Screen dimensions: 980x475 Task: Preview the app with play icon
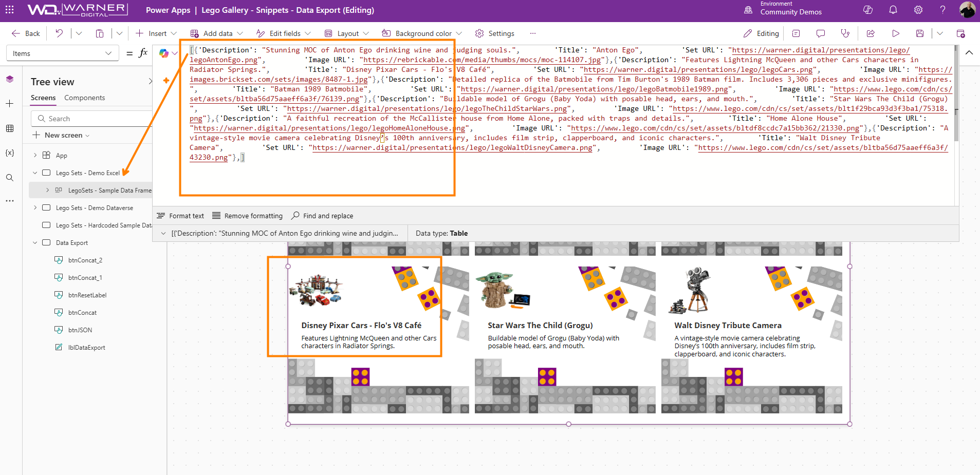tap(896, 33)
